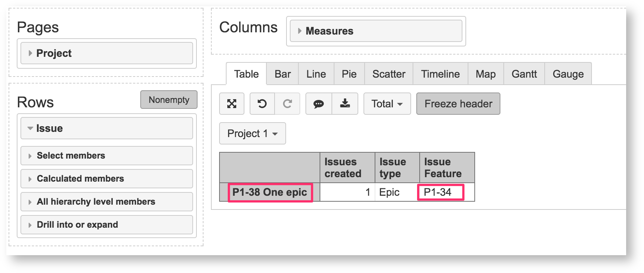Click the fullscreen expand icon
Image resolution: width=644 pixels, height=273 pixels.
coord(232,104)
